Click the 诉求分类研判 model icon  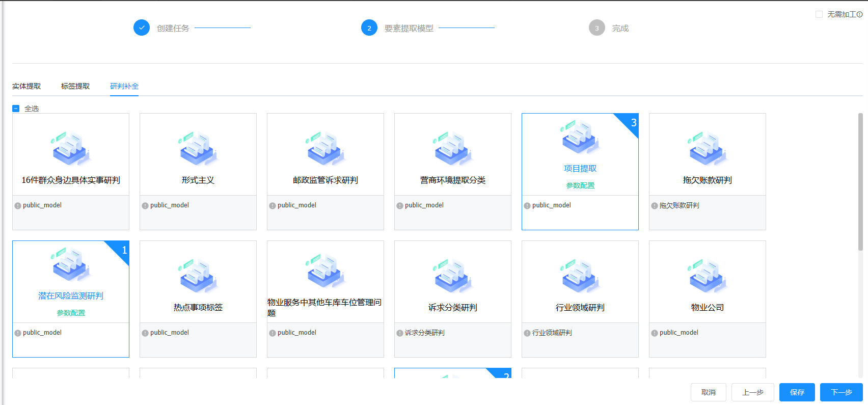tap(453, 276)
